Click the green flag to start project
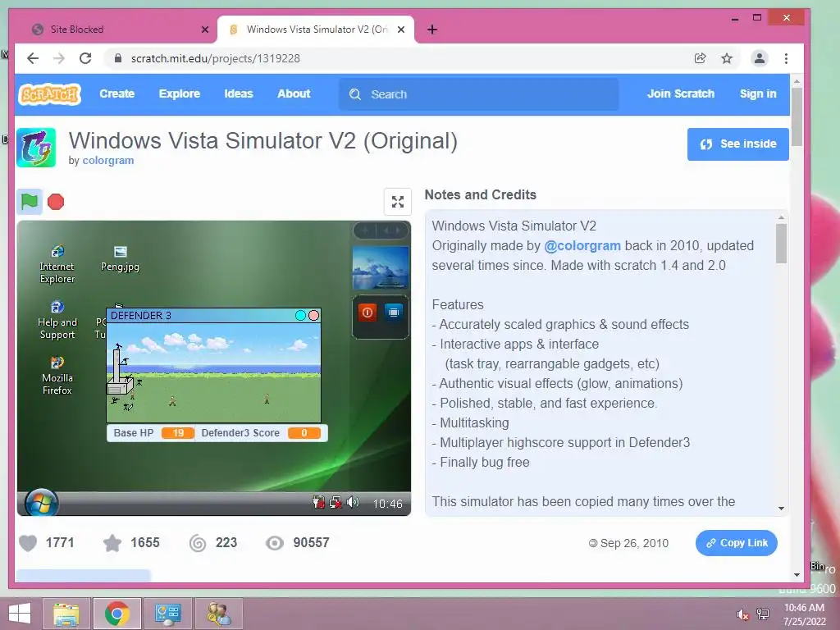The width and height of the screenshot is (840, 630). tap(29, 202)
